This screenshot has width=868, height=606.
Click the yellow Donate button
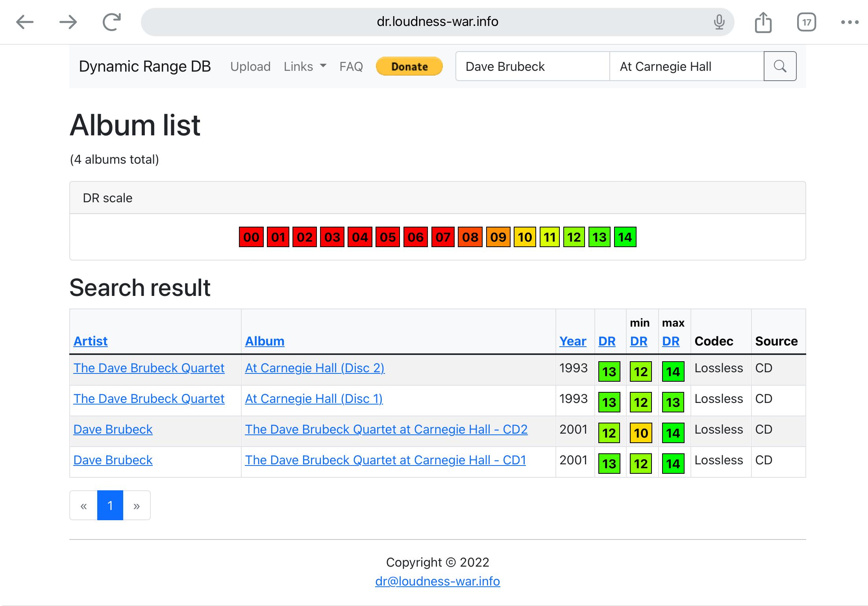pyautogui.click(x=409, y=66)
